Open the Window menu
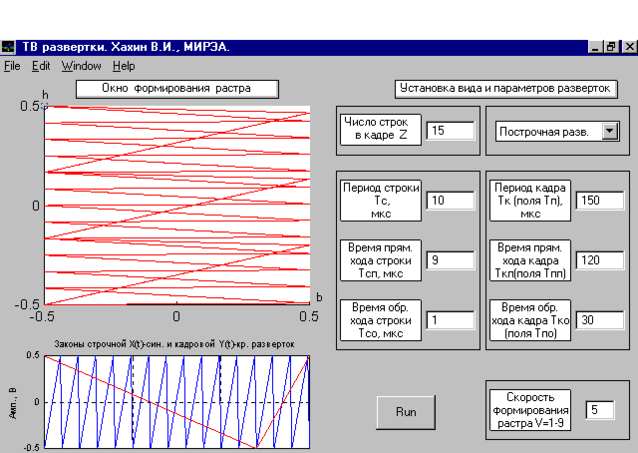 click(81, 66)
